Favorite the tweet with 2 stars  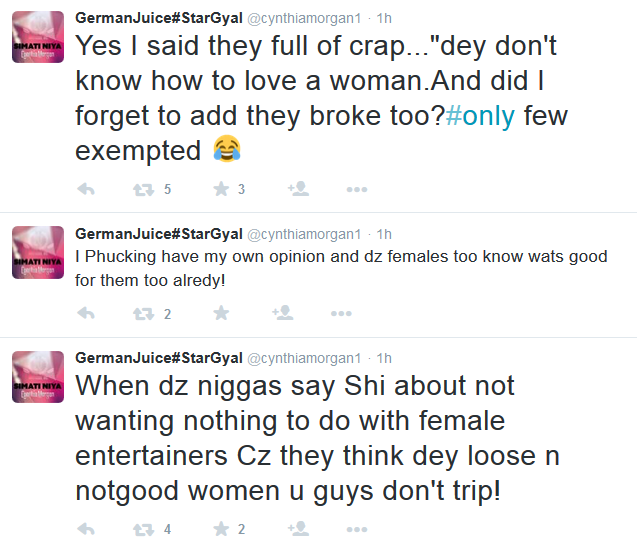click(220, 527)
